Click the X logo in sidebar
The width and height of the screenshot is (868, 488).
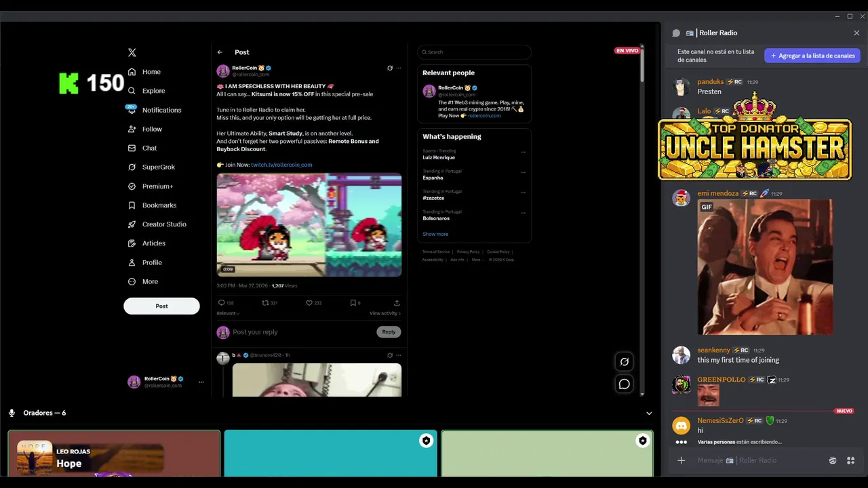click(132, 52)
